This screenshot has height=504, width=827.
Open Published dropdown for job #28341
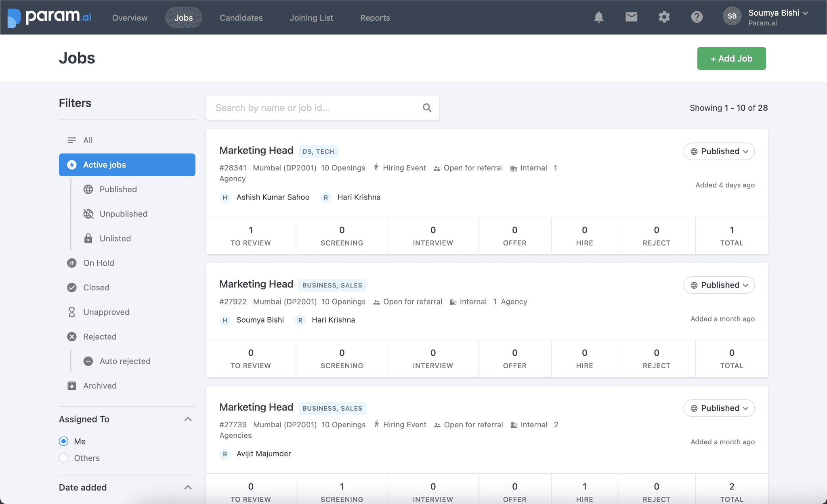point(719,151)
